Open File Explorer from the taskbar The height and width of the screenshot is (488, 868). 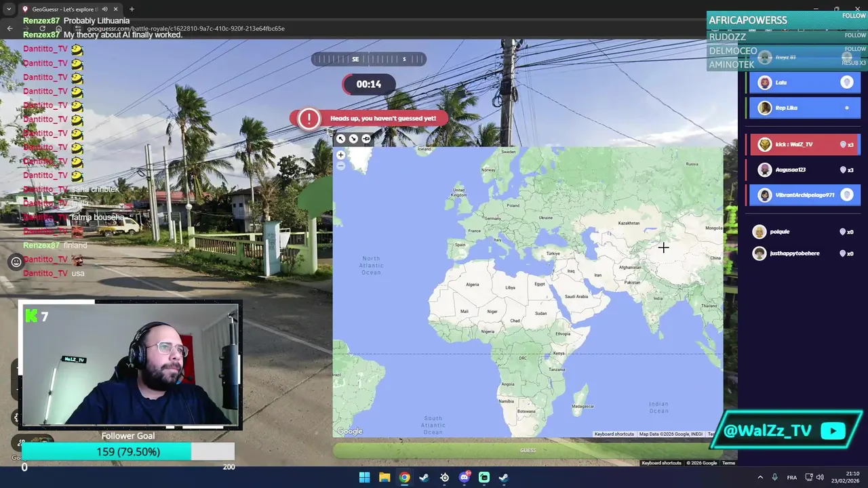click(x=384, y=477)
